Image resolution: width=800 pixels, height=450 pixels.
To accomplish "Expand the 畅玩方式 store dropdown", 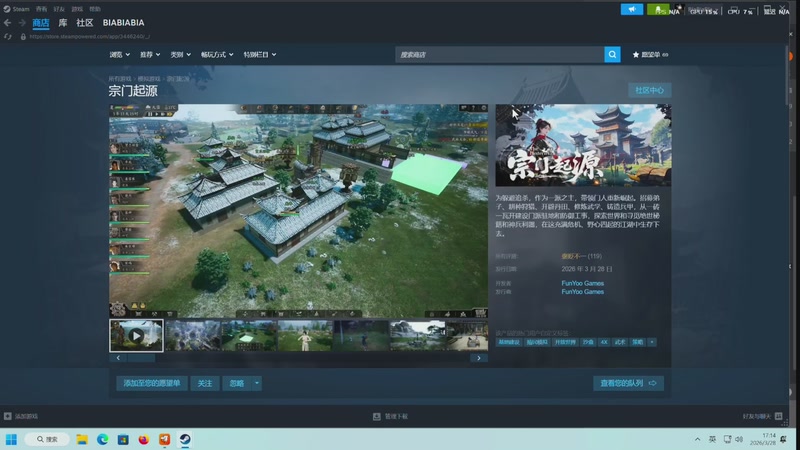I will (217, 55).
